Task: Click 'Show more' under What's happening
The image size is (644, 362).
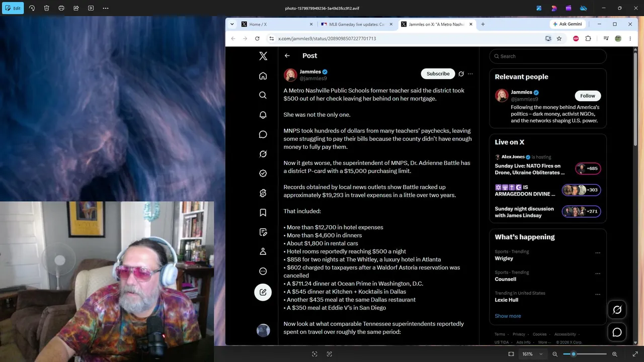Action: click(508, 316)
